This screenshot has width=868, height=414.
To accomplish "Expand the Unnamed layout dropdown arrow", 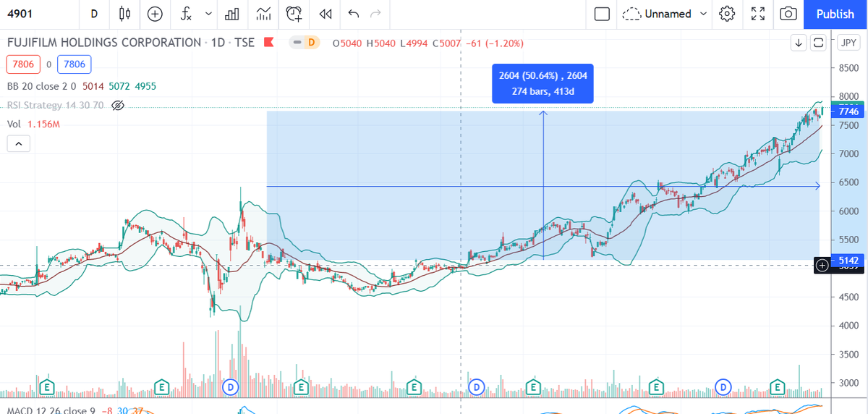I will tap(703, 14).
